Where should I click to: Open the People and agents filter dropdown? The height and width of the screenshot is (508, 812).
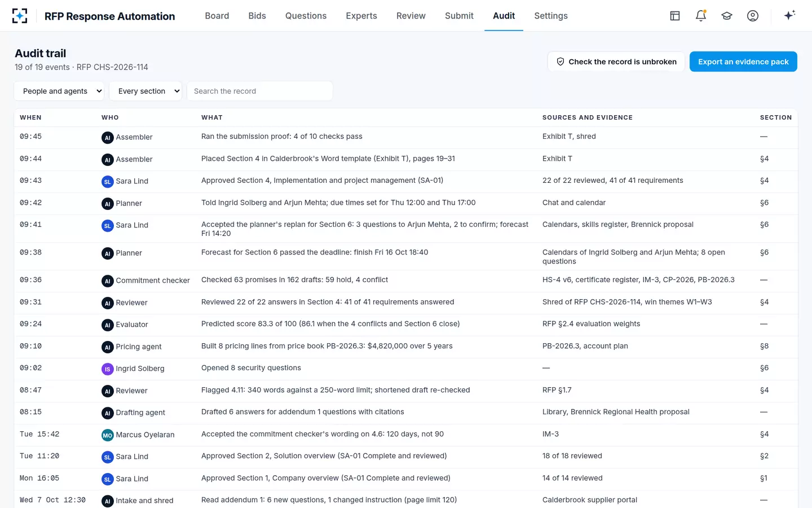tap(59, 91)
